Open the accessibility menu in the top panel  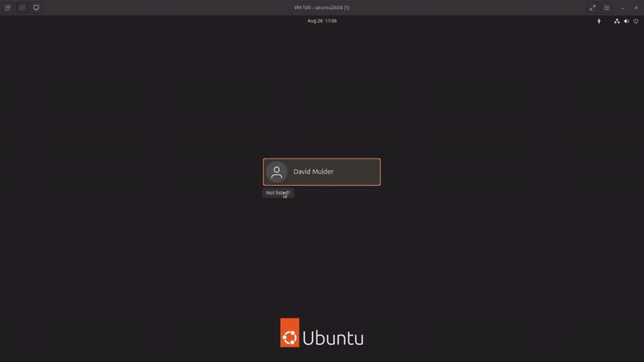[x=598, y=21]
